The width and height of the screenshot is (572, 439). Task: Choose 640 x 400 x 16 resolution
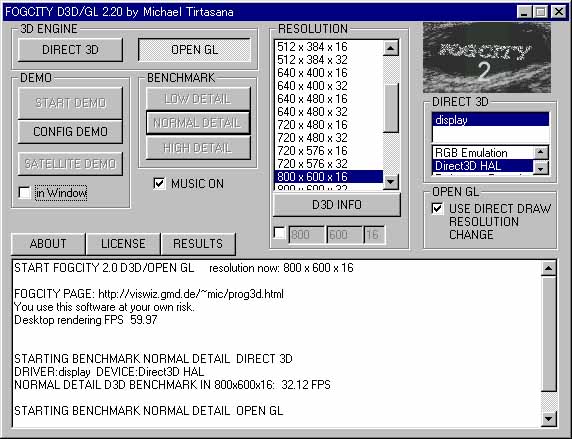click(x=329, y=73)
